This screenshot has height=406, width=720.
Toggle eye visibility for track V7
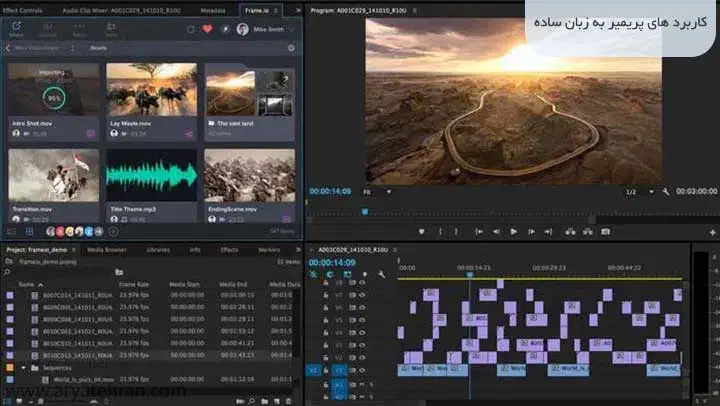(x=362, y=294)
